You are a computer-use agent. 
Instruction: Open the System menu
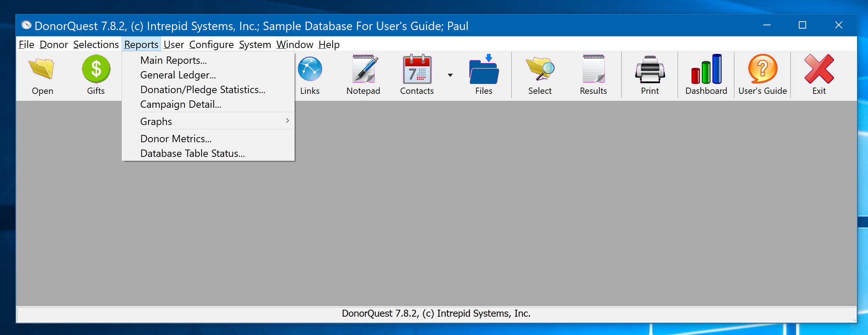(255, 44)
